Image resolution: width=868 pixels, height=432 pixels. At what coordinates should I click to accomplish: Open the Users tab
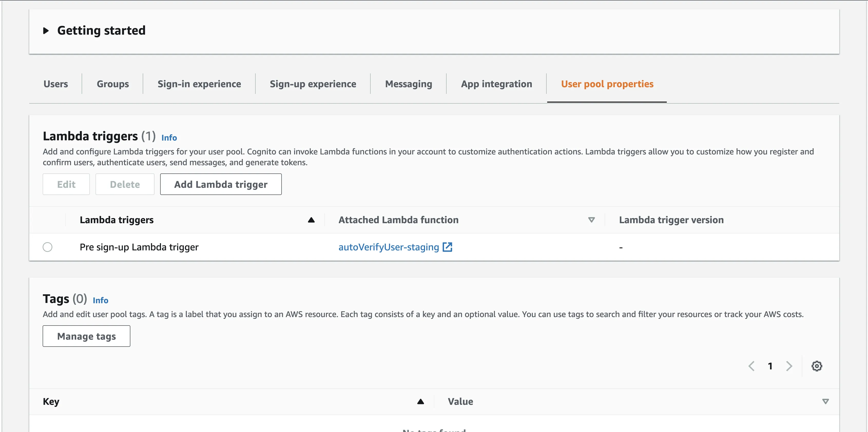point(56,84)
